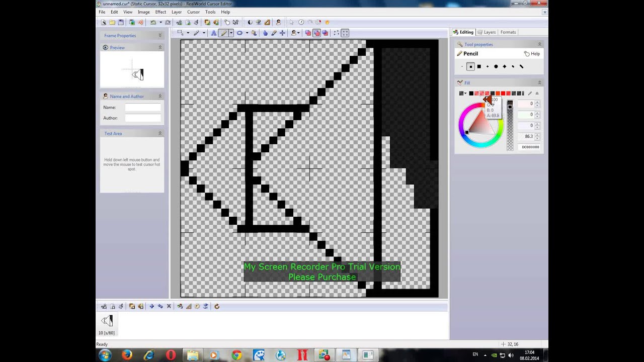The width and height of the screenshot is (644, 362).
Task: Open Firefox from the taskbar
Action: coord(127,355)
